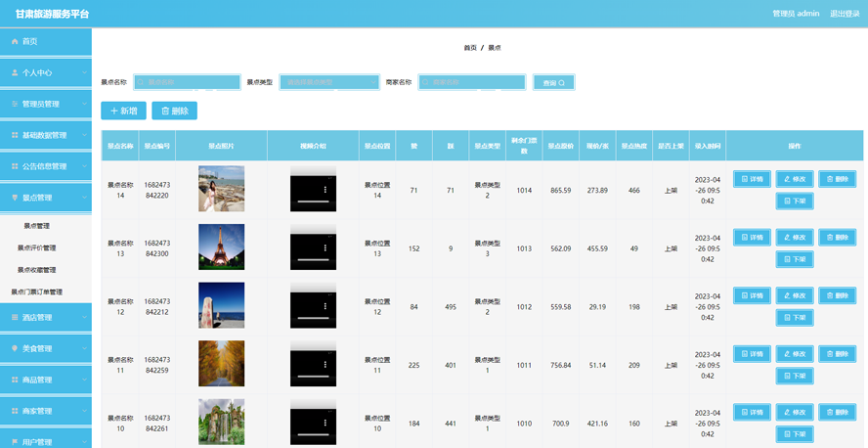Expand the 基础数据管理 menu chevron
868x448 pixels.
[x=84, y=135]
